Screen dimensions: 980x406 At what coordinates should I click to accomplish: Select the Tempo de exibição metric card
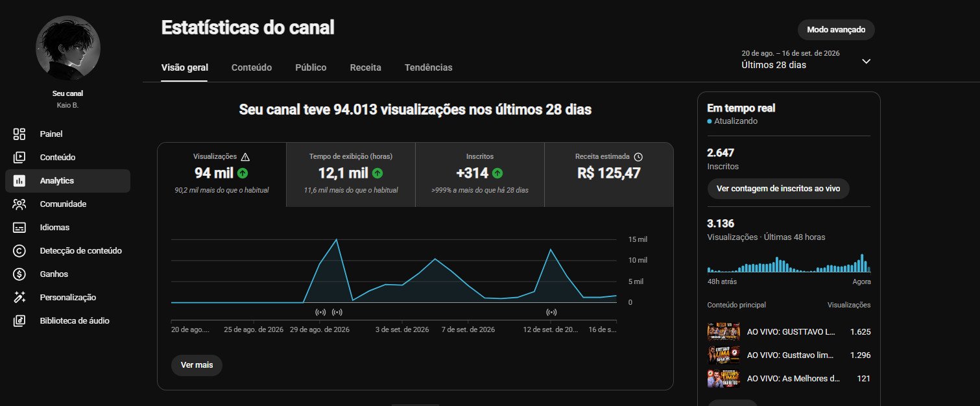350,174
